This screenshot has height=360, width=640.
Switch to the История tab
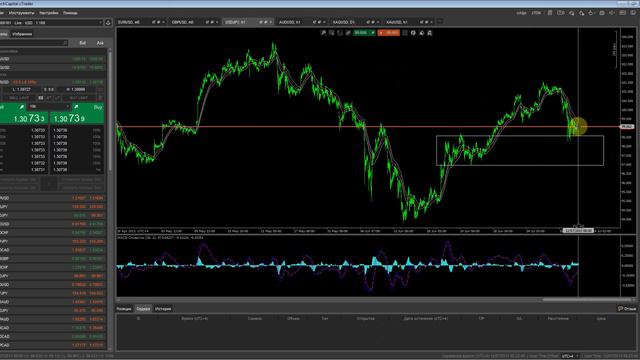163,309
